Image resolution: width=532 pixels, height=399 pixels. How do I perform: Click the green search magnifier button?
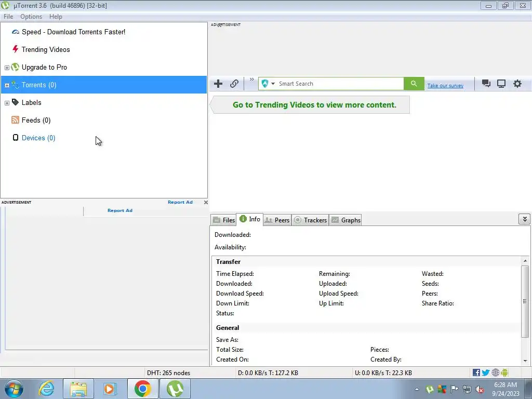[414, 84]
